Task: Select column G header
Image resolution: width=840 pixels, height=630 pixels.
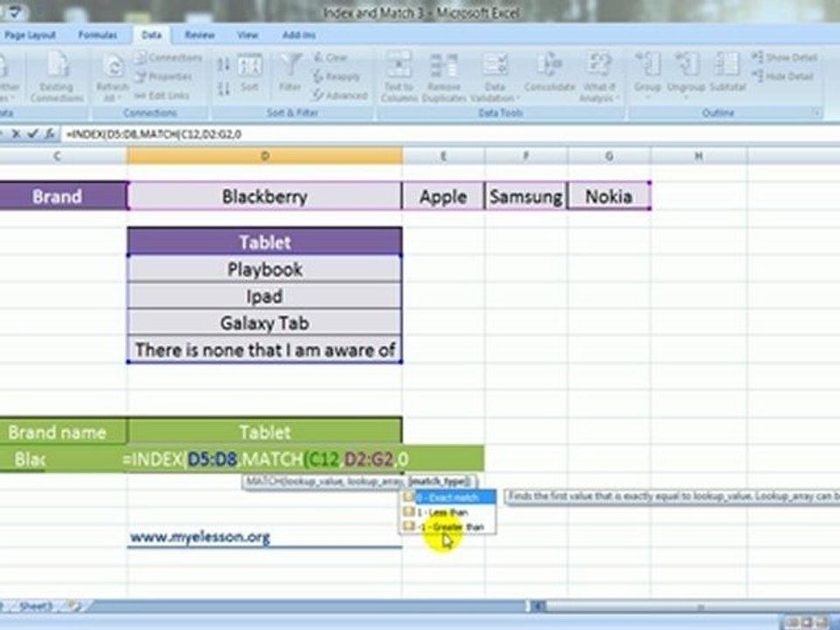Action: click(609, 156)
